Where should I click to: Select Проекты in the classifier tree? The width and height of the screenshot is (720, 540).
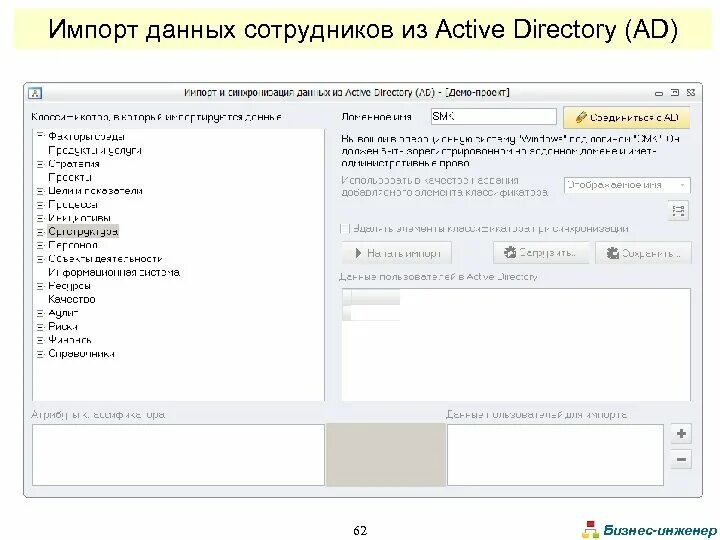(70, 177)
